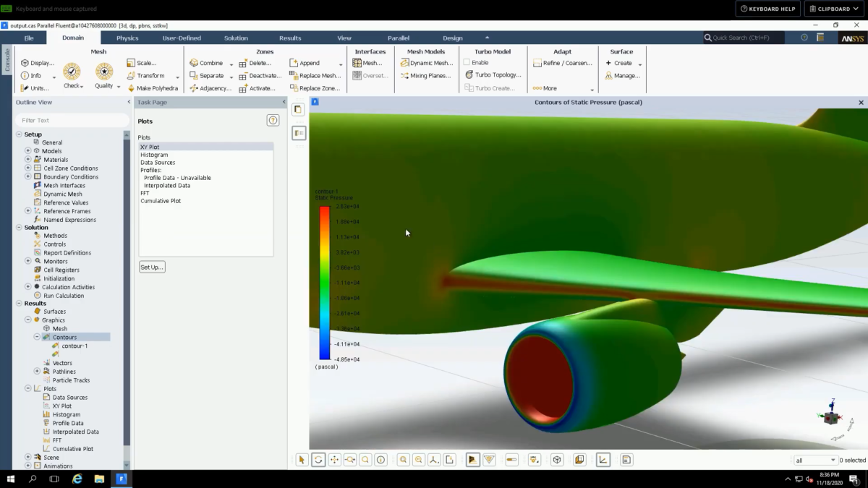Open File Explorer from taskbar
The height and width of the screenshot is (488, 868).
coord(99,479)
